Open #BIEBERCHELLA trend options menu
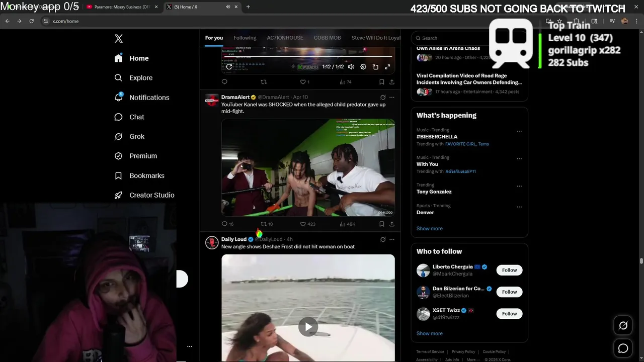Image resolution: width=644 pixels, height=362 pixels. tap(519, 132)
